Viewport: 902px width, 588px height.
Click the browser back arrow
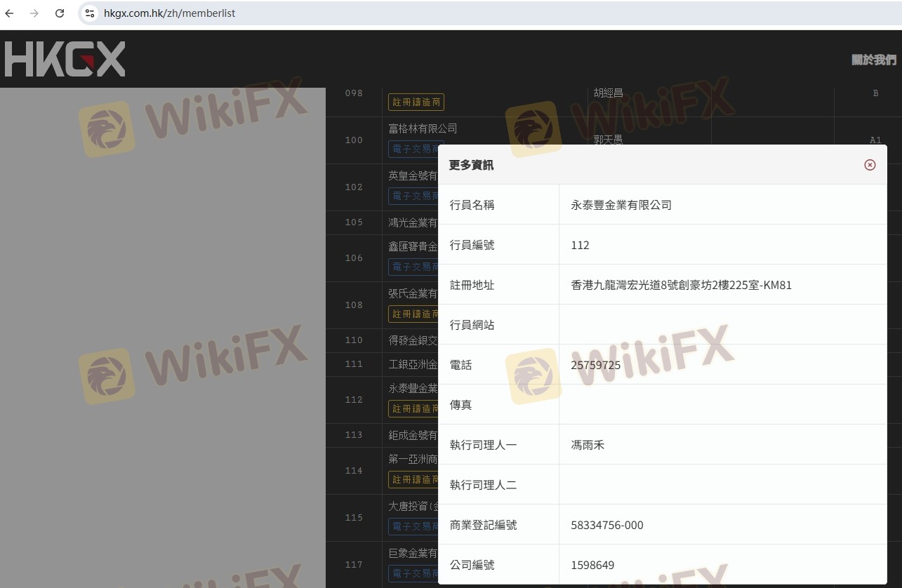10,13
